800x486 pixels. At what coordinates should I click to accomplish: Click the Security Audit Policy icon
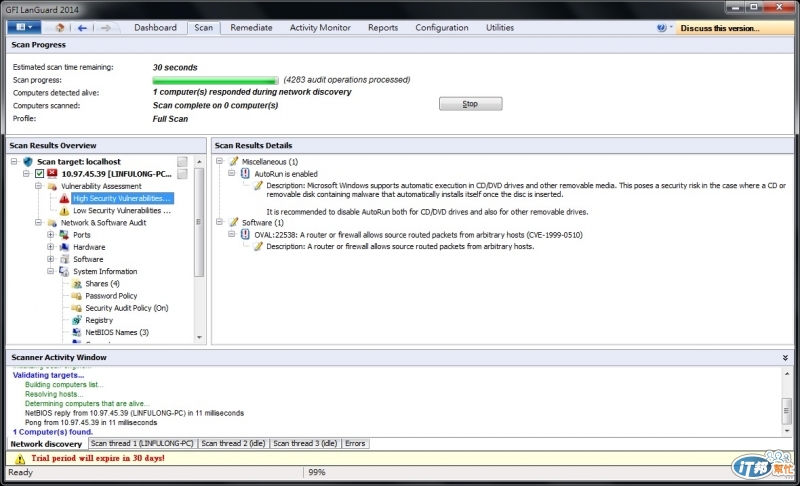pyautogui.click(x=77, y=308)
